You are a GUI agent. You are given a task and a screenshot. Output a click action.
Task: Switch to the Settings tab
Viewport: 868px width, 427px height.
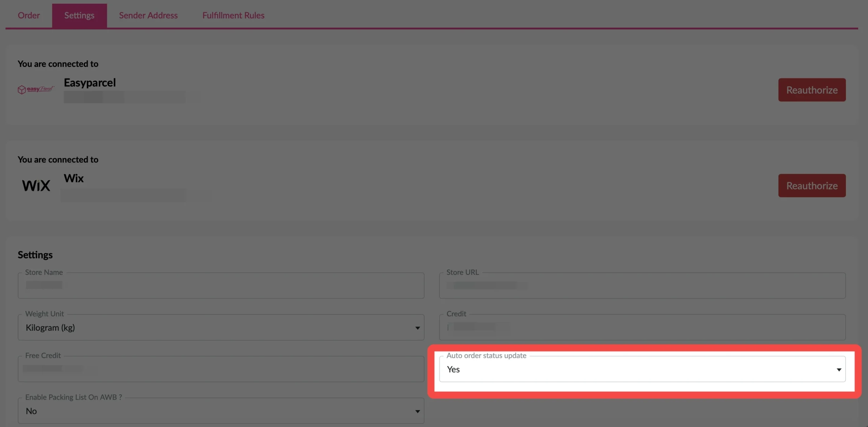[79, 15]
